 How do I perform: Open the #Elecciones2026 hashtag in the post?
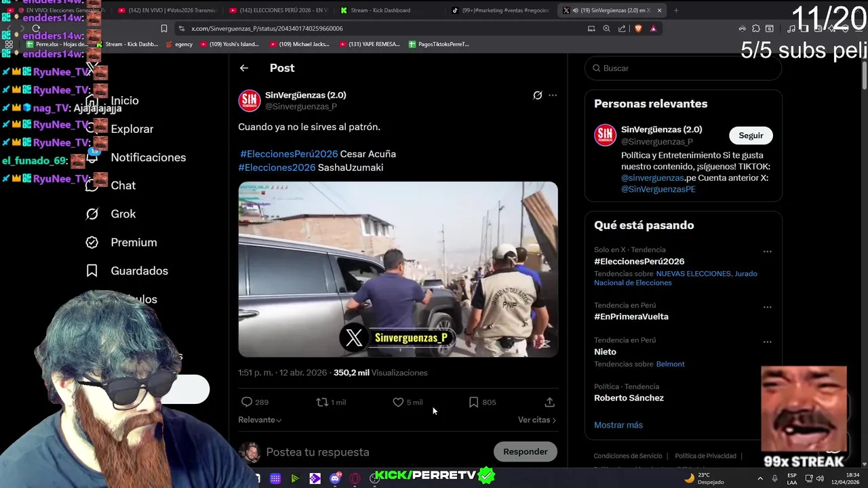(277, 167)
